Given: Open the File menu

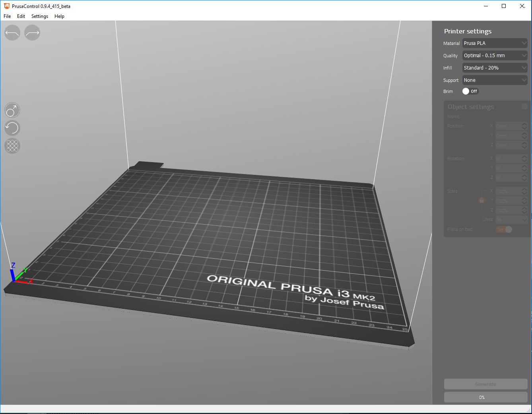Looking at the screenshot, I should click(x=7, y=16).
